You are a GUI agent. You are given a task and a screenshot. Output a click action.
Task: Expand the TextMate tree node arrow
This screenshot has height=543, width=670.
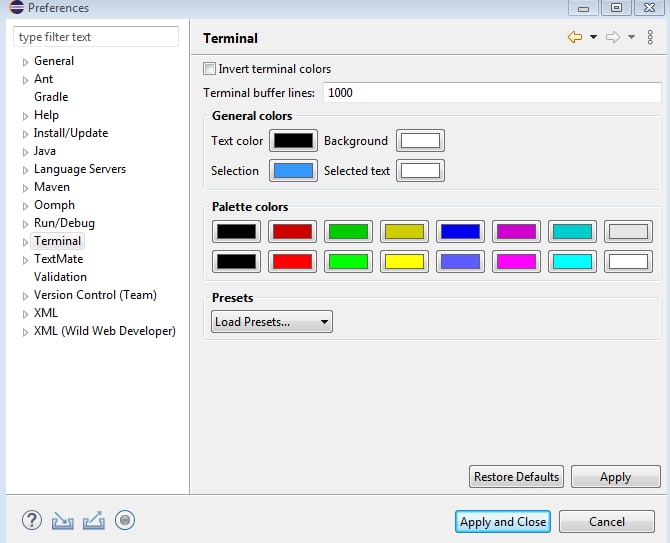pyautogui.click(x=25, y=260)
